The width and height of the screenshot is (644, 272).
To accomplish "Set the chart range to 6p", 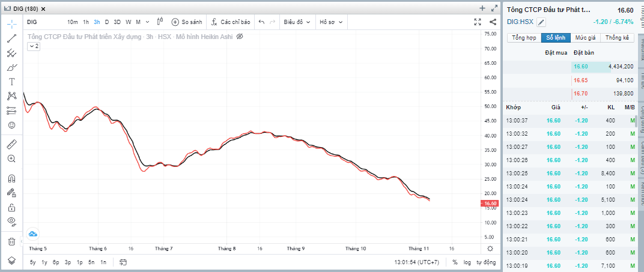I will click(x=56, y=262).
